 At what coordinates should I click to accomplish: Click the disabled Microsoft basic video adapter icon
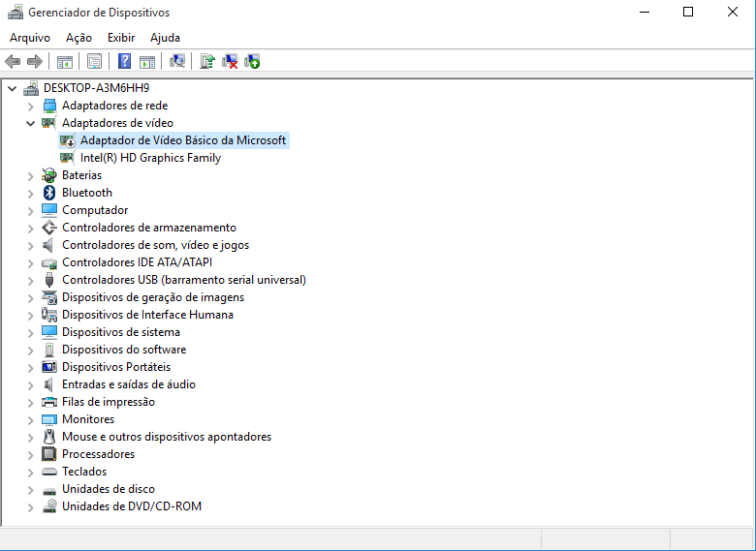pyautogui.click(x=68, y=140)
